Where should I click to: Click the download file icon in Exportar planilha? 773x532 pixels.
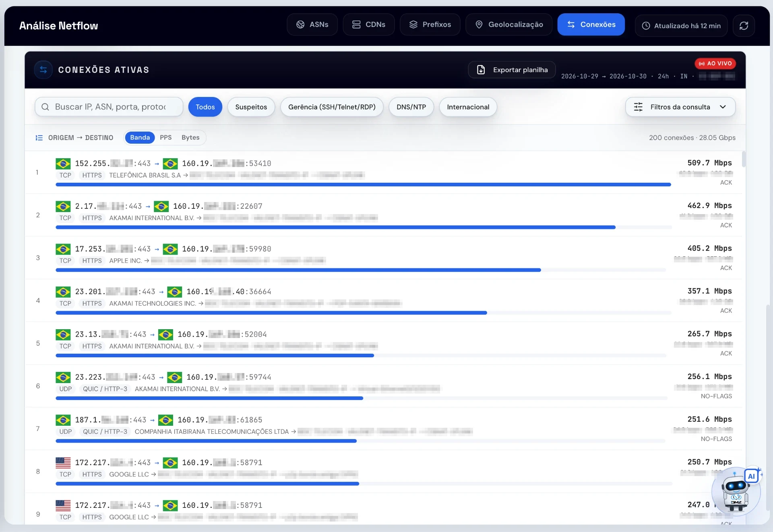[481, 70]
